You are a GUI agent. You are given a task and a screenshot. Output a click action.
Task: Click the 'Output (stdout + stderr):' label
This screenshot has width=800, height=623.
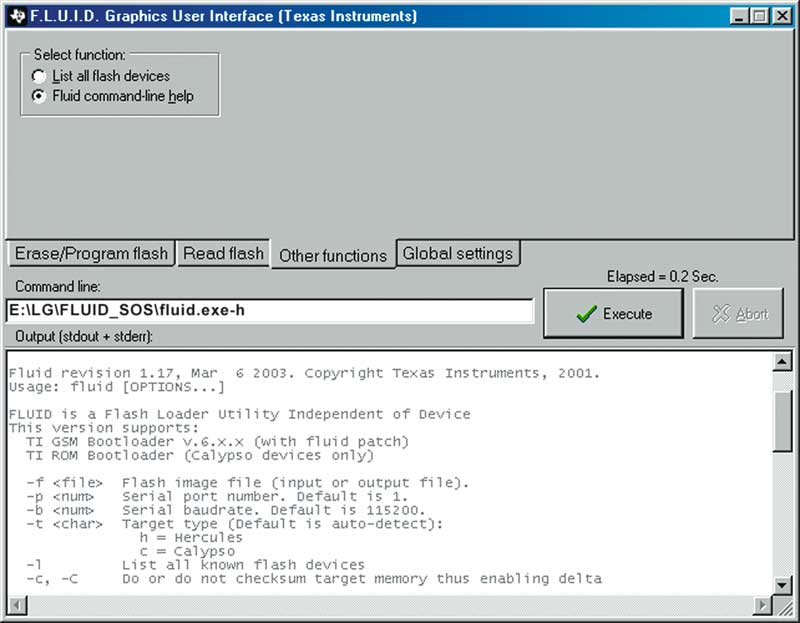84,336
